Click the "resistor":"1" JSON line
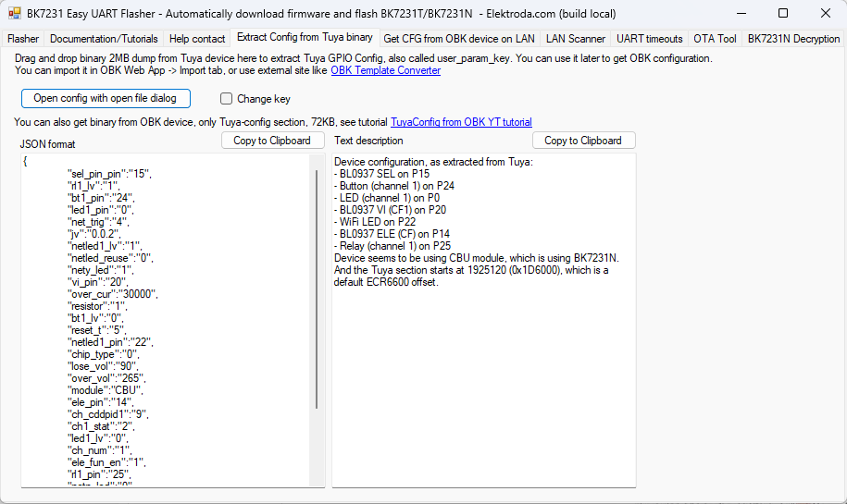 96,306
